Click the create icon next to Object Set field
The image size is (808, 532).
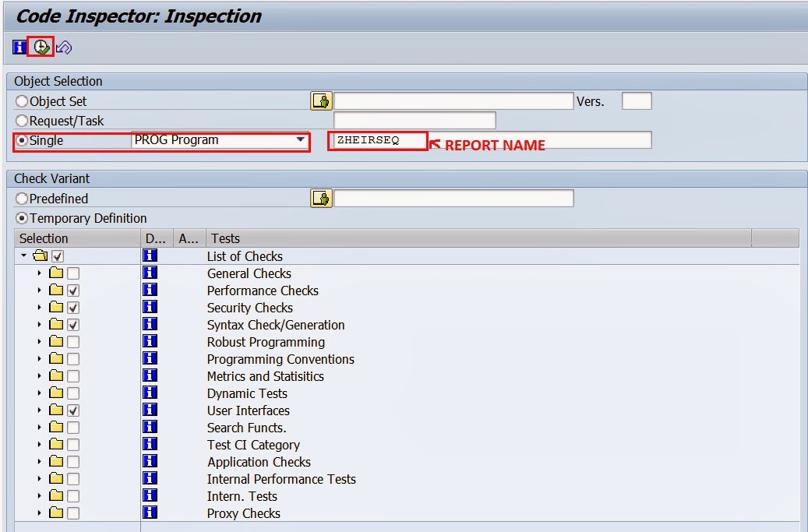[321, 100]
